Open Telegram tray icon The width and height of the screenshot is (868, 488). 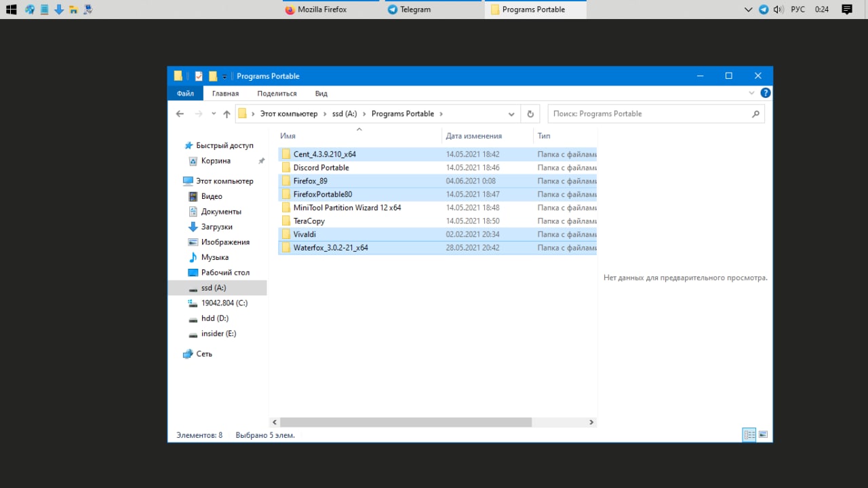pyautogui.click(x=764, y=10)
